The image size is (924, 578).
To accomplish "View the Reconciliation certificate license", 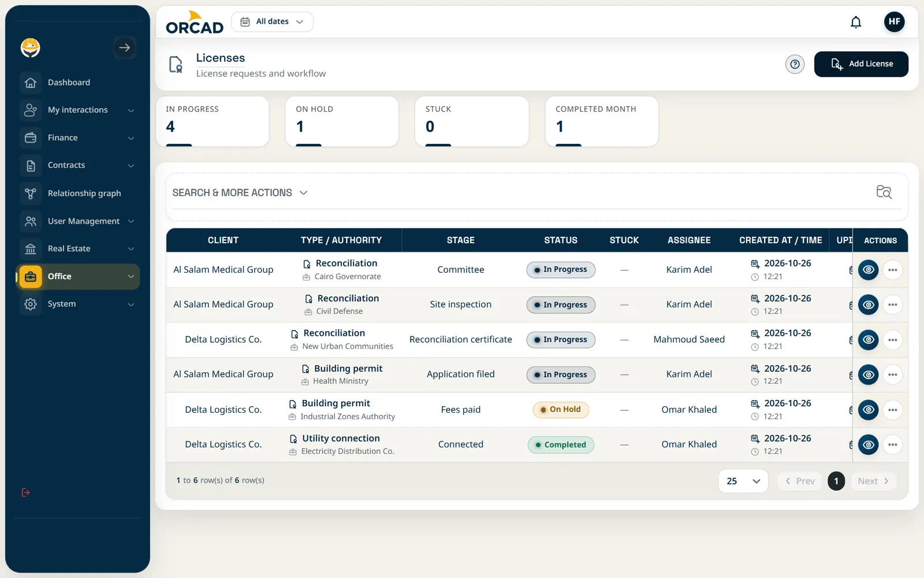I will [868, 340].
